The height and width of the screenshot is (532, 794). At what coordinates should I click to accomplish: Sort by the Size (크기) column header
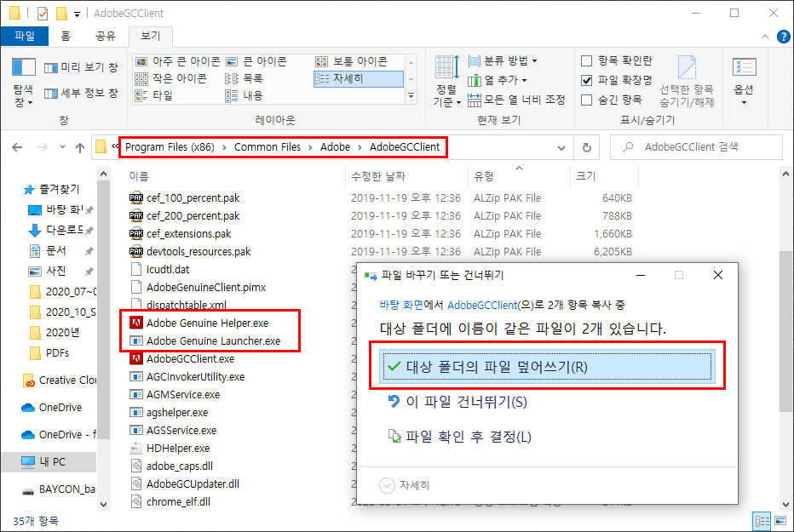[586, 176]
